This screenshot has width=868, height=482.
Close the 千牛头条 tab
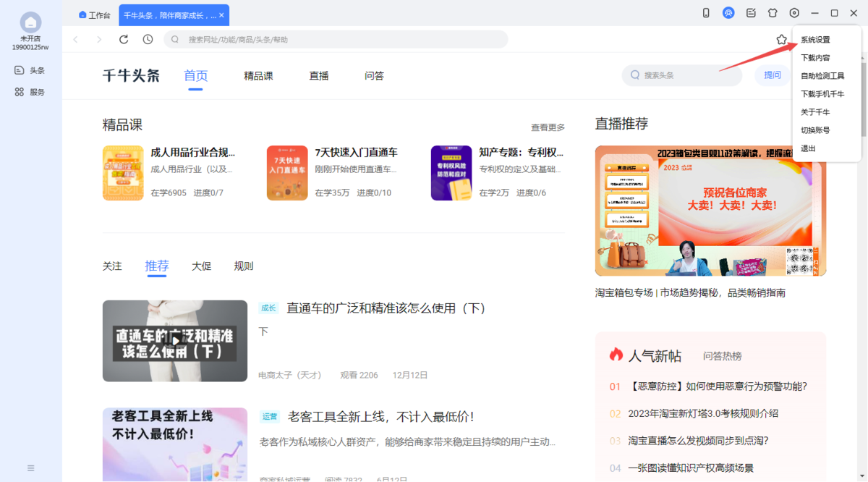pos(222,15)
